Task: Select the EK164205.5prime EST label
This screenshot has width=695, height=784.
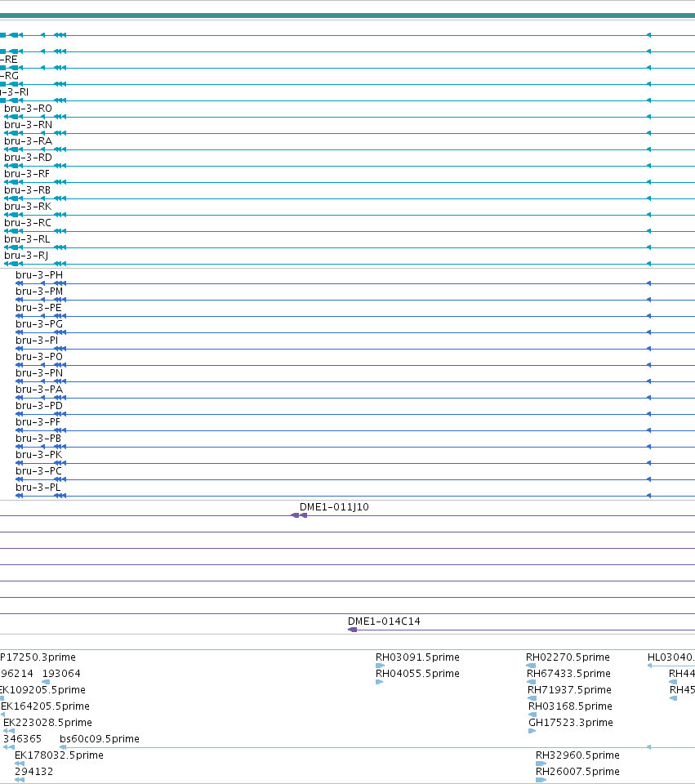Action: 45,706
